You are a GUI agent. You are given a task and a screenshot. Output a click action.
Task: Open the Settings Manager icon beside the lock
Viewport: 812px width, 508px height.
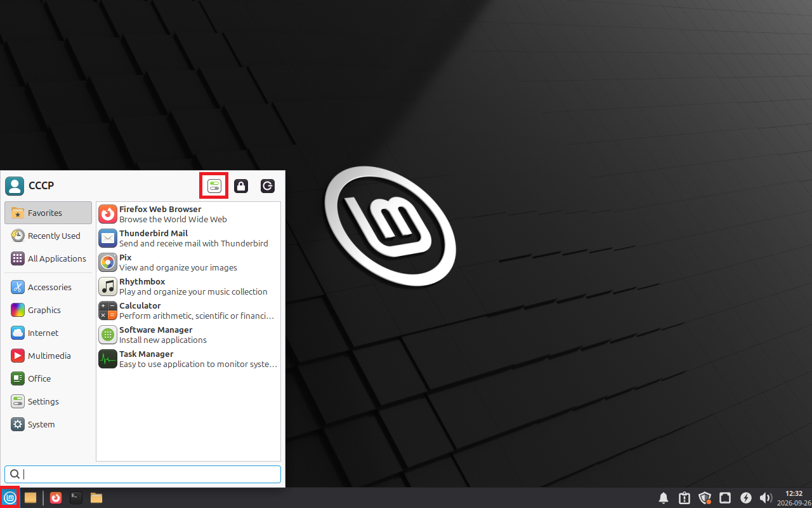click(214, 186)
